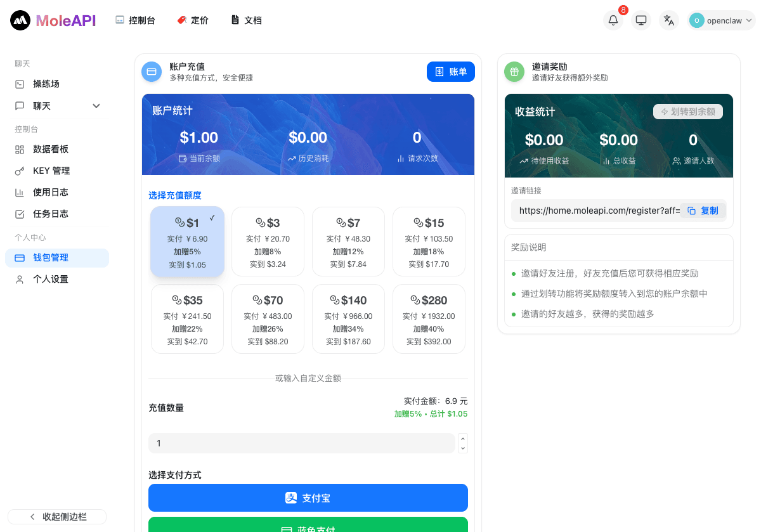Viewport: 761px width, 532px height.
Task: Increment the recharge quantity stepper
Action: [x=462, y=439]
